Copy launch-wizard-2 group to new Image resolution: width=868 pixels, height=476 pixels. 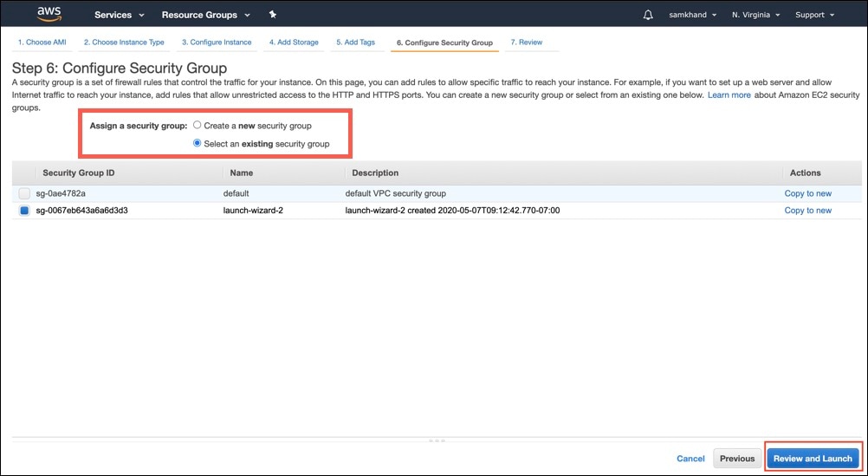[807, 211]
